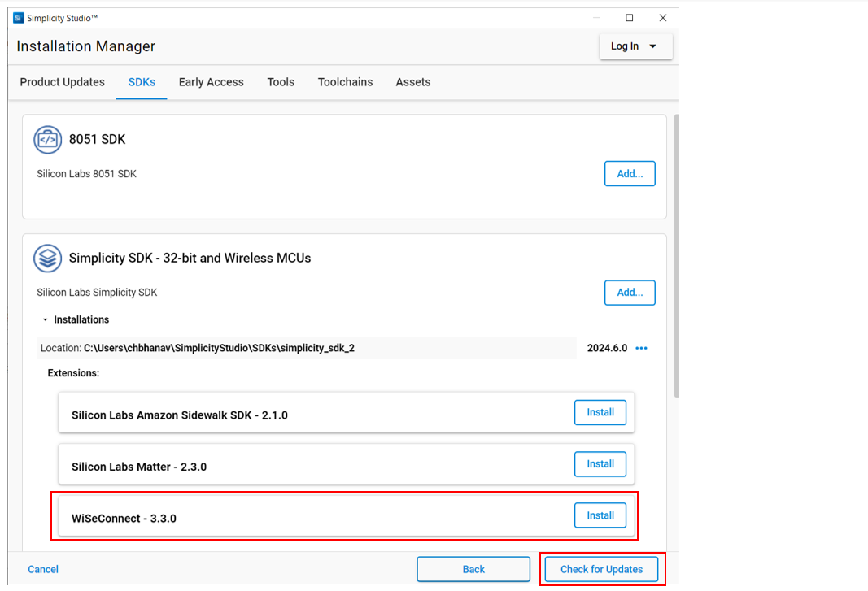Open the Assets tab
The image size is (868, 591).
coord(412,82)
